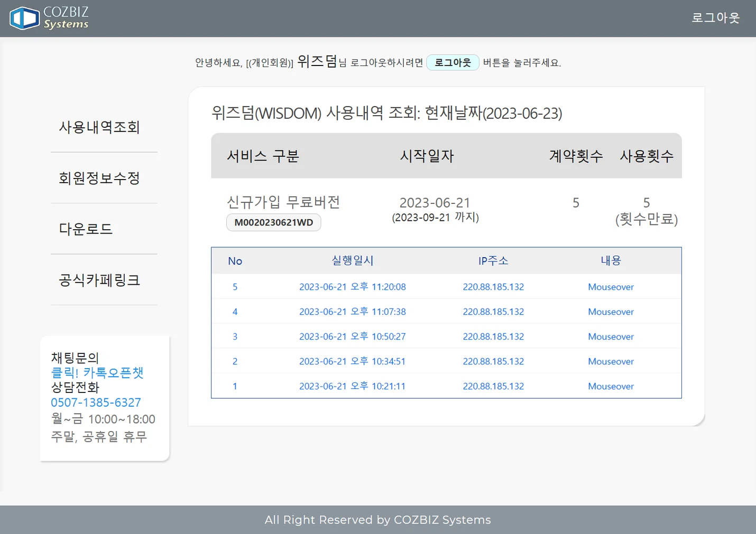The image size is (756, 534).
Task: Click the phone number 0507-1385-6327
Action: click(x=96, y=402)
